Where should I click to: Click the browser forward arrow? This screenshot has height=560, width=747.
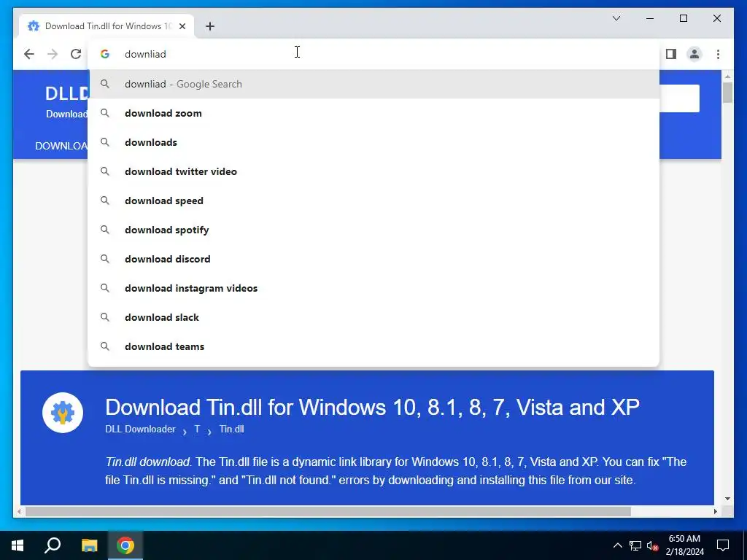point(53,54)
